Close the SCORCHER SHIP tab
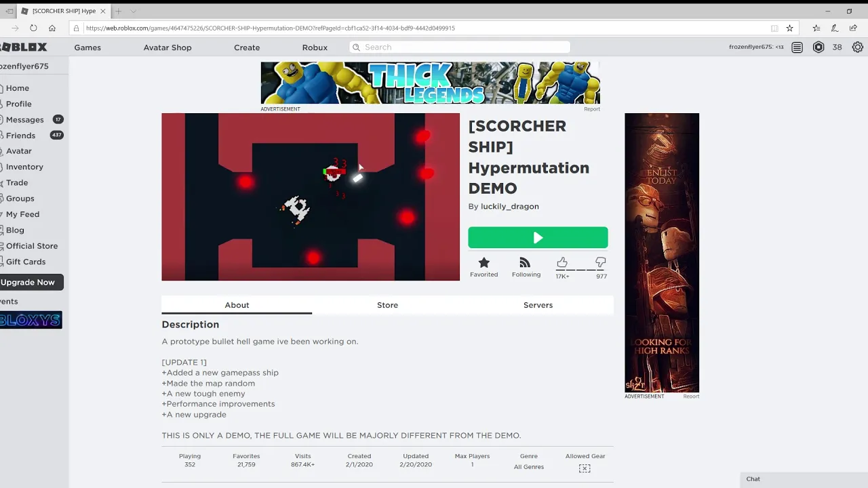 103,11
